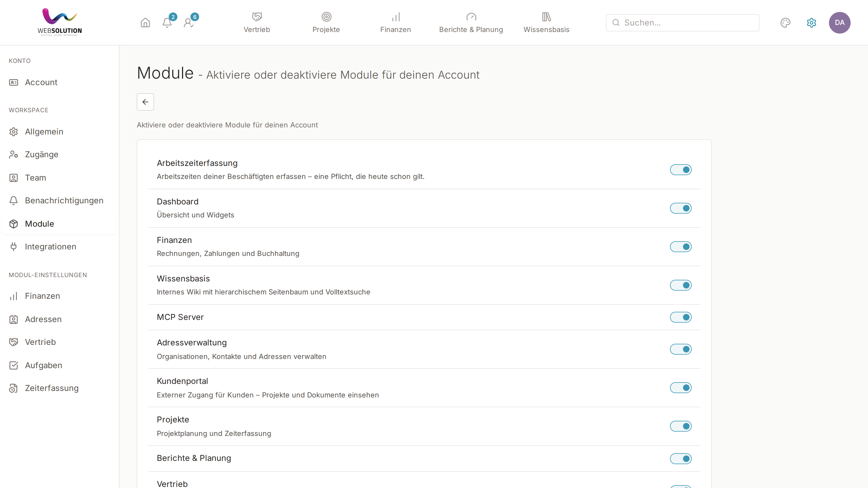Click the WebSolution logo

click(x=60, y=22)
